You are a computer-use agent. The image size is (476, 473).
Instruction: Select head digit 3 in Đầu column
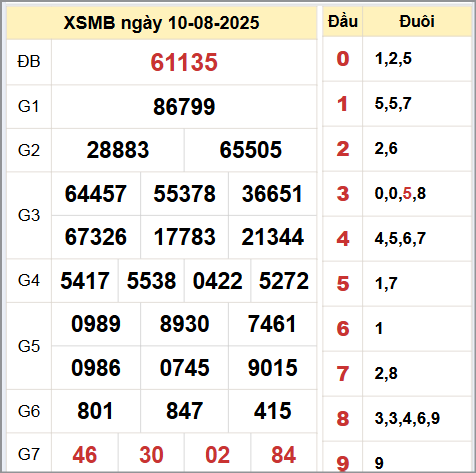point(343,194)
